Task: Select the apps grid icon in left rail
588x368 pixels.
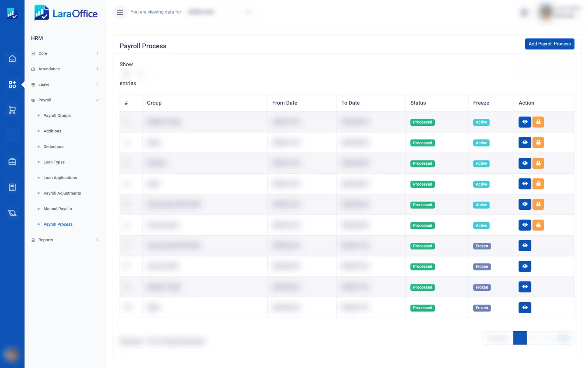Action: click(x=12, y=84)
